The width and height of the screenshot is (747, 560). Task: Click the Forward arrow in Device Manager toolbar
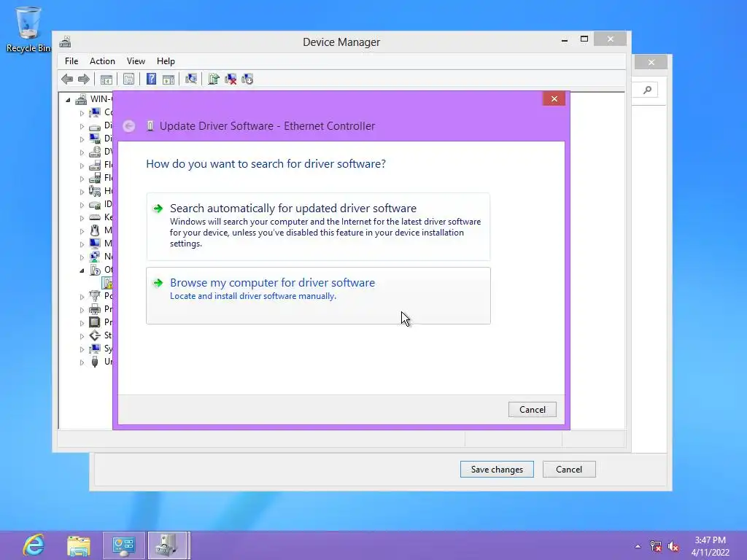coord(84,79)
